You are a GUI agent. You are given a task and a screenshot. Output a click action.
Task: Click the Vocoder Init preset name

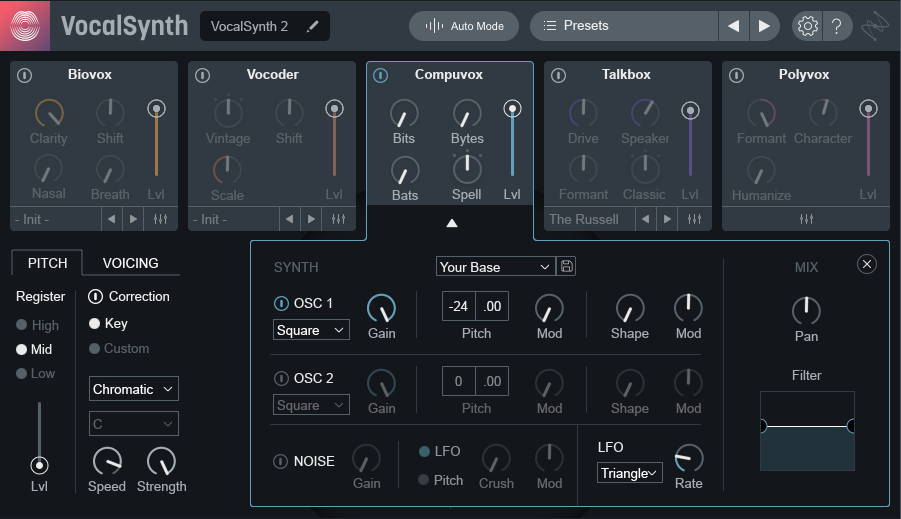[x=234, y=219]
